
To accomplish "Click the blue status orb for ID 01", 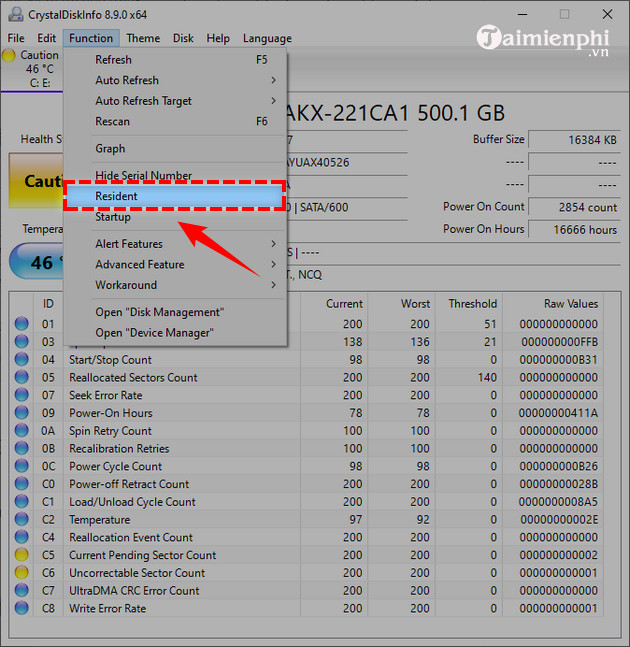I will pyautogui.click(x=21, y=324).
